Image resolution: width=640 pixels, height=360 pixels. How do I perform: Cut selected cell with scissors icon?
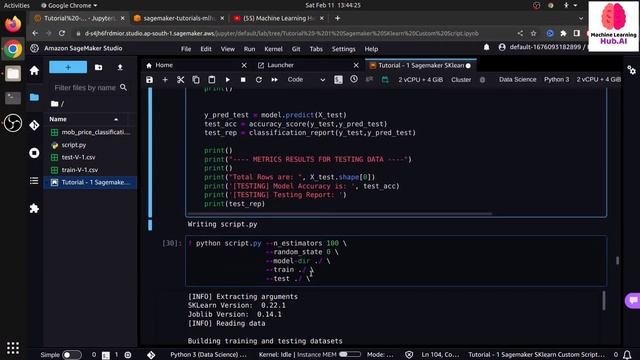click(180, 80)
